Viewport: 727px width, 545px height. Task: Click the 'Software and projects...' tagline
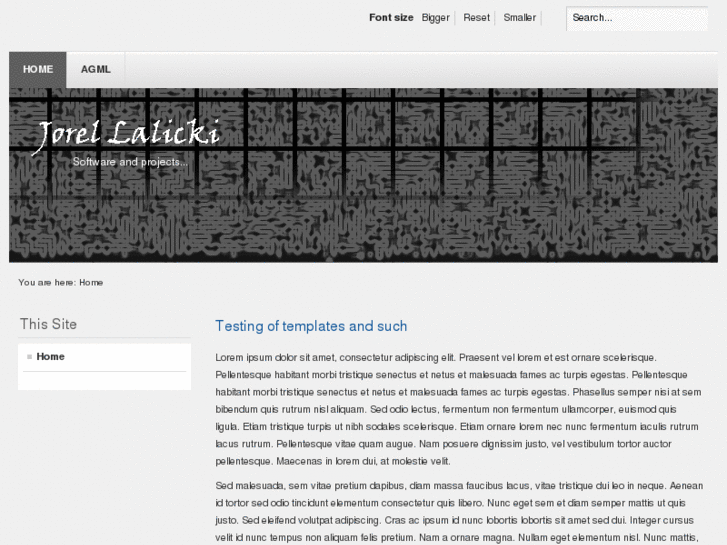coord(130,162)
